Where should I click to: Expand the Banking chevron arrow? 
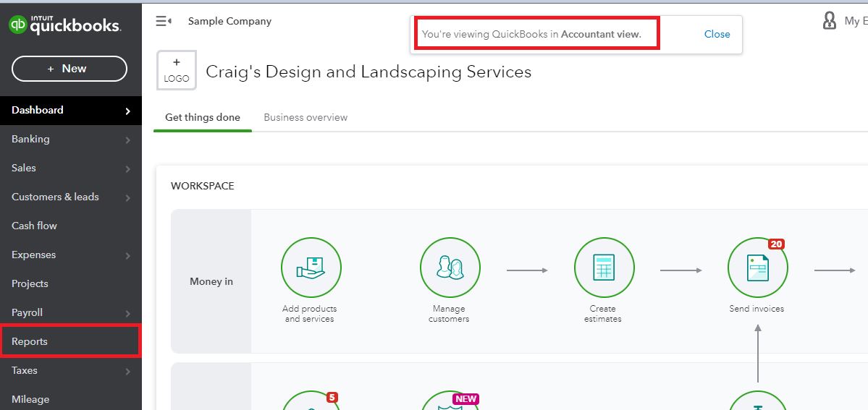point(128,140)
